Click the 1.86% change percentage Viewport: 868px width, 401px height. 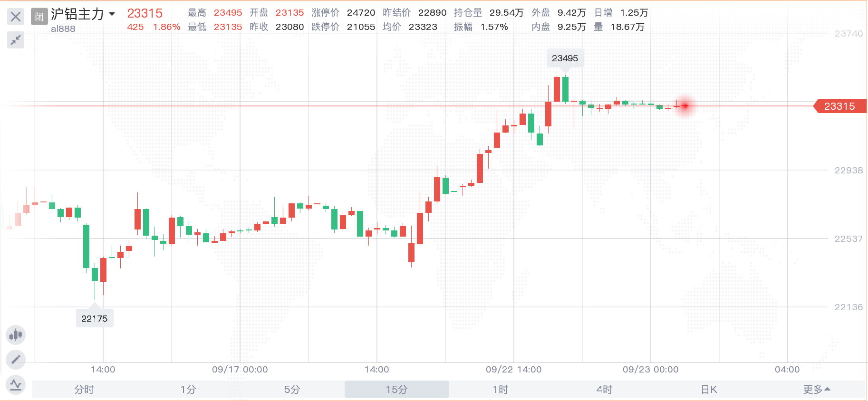click(166, 27)
